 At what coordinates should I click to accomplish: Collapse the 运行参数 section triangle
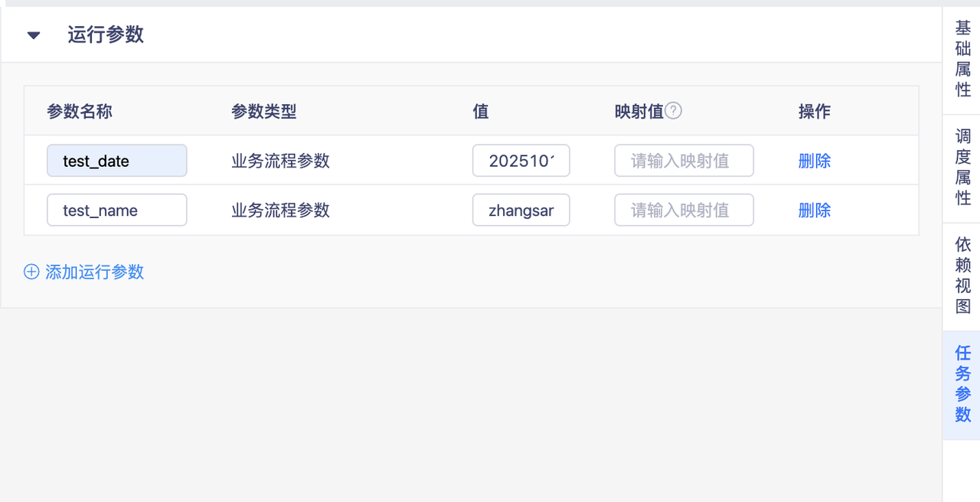pos(34,35)
